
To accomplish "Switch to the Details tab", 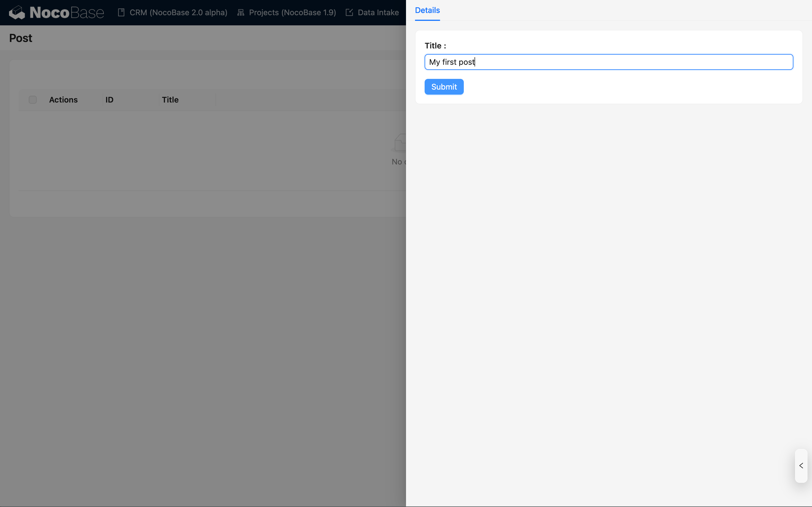I will click(427, 10).
